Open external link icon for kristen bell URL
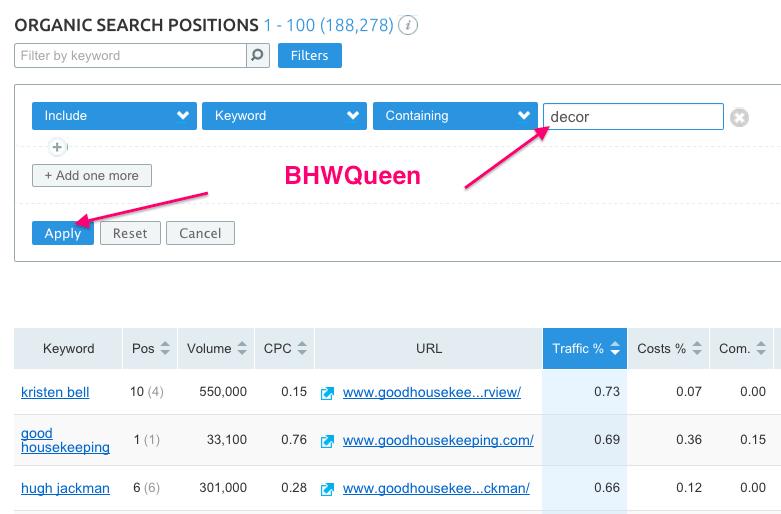This screenshot has width=781, height=514. tap(327, 393)
